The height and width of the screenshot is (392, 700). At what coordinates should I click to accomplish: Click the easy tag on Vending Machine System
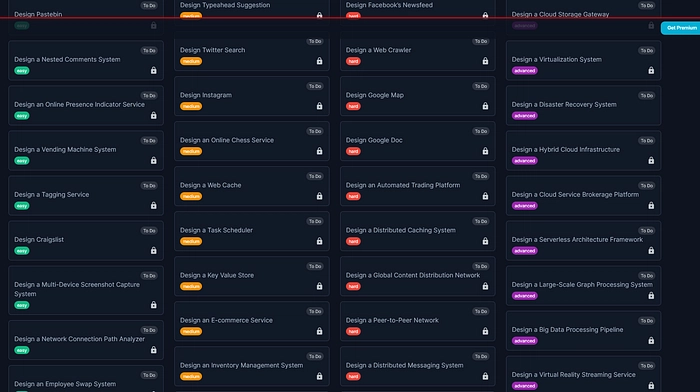(x=21, y=161)
